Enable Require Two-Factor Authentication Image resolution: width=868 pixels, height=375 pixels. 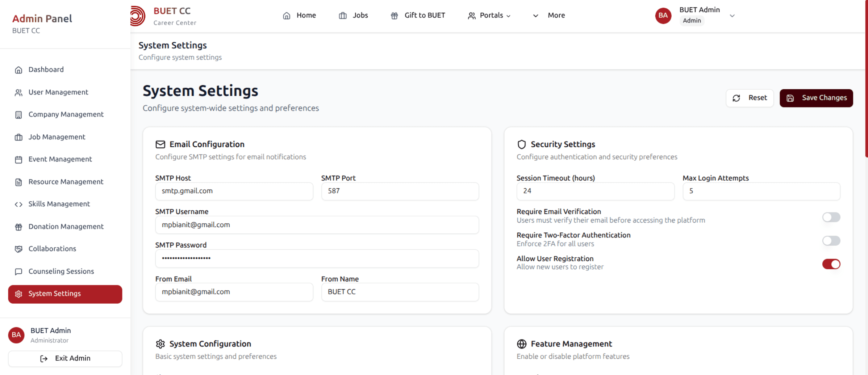click(831, 241)
